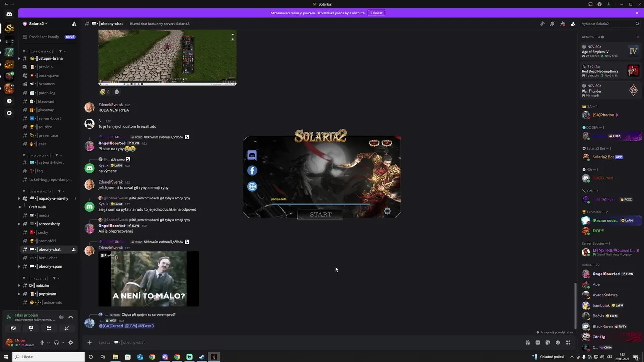The height and width of the screenshot is (362, 644).
Task: Click the inbox icon in title bar
Action: tap(591, 4)
